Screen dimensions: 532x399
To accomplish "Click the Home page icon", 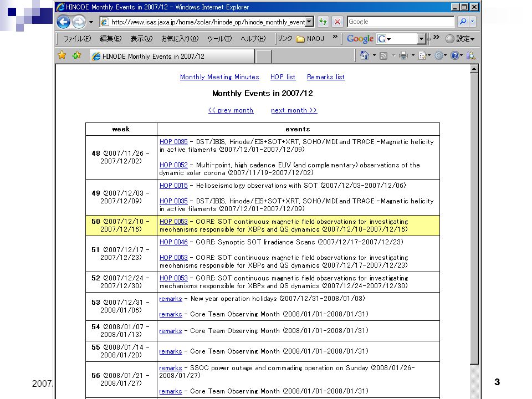I will [365, 55].
